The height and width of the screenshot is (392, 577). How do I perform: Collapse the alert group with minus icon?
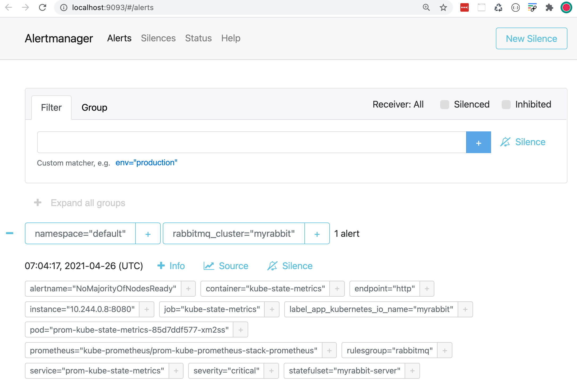click(10, 233)
